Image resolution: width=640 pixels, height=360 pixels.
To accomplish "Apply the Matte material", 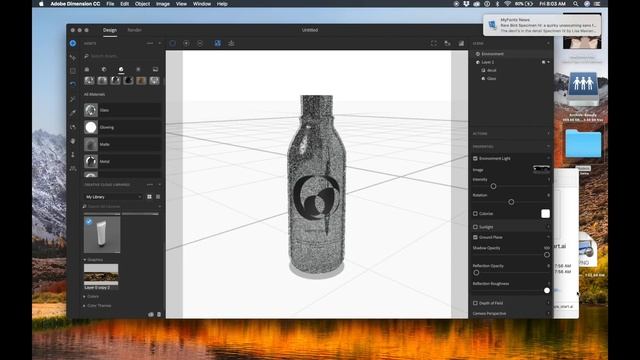I will point(122,144).
